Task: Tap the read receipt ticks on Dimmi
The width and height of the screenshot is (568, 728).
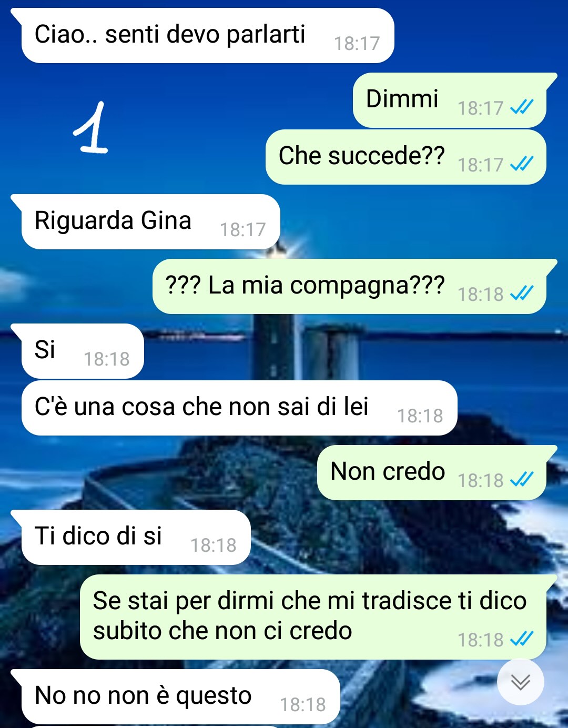Action: pyautogui.click(x=522, y=107)
